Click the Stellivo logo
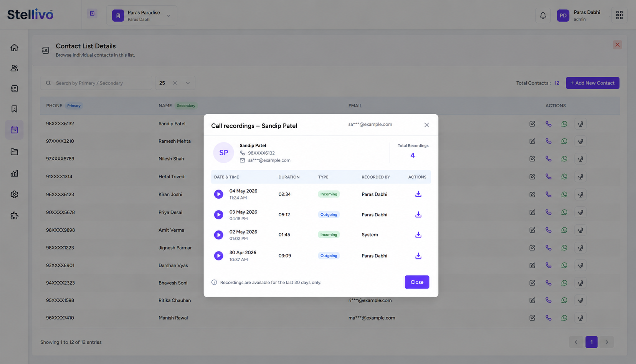Image resolution: width=636 pixels, height=364 pixels. tap(30, 15)
